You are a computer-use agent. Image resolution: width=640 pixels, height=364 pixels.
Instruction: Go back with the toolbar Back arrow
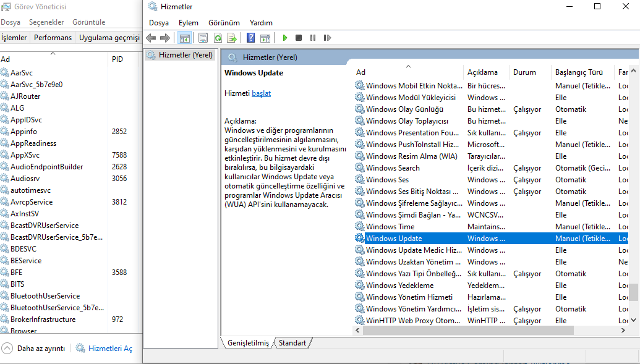[x=151, y=38]
